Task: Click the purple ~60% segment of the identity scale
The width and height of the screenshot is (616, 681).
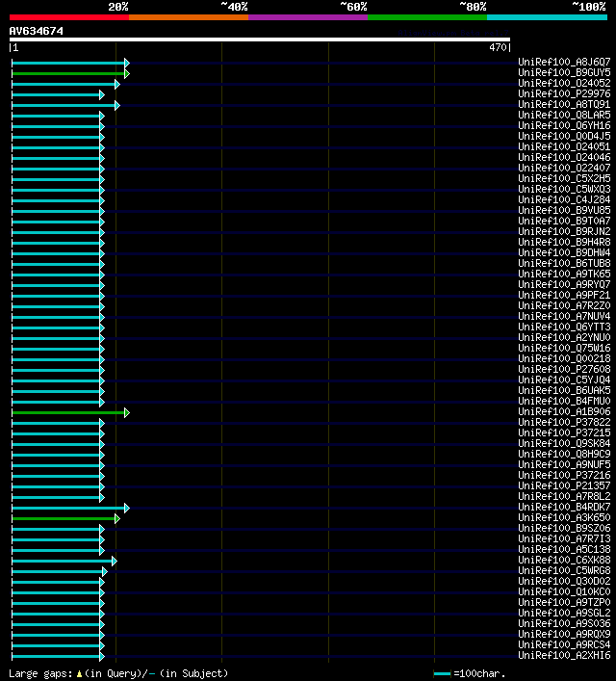Action: click(308, 17)
